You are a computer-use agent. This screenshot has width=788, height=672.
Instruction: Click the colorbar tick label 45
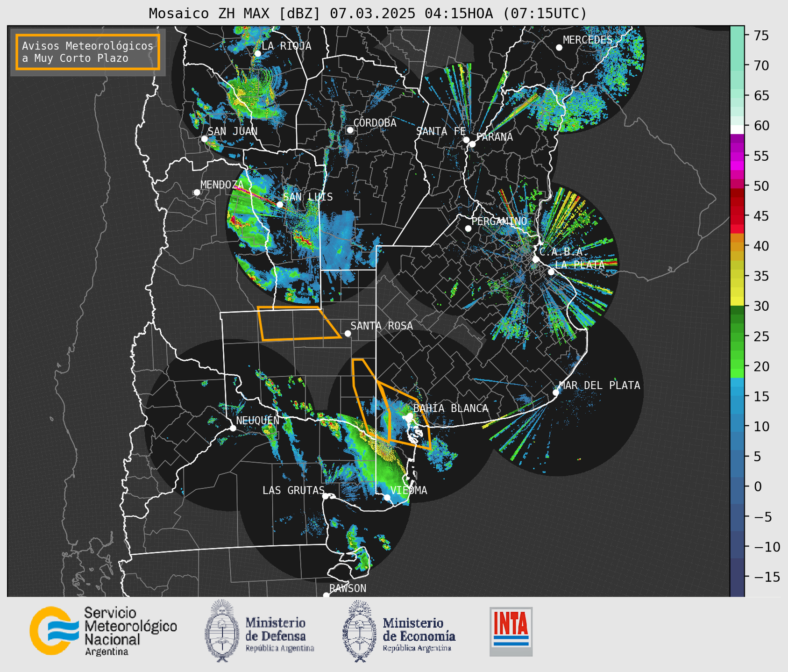tap(761, 216)
